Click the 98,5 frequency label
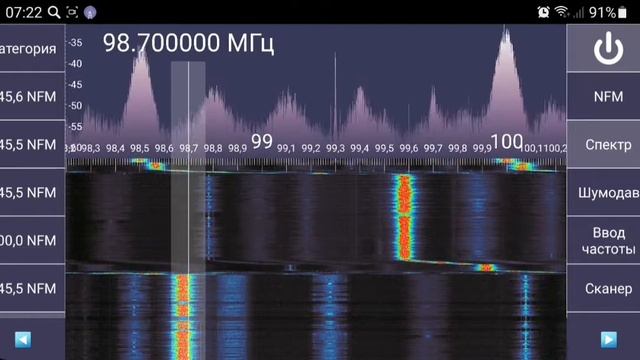This screenshot has height=360, width=640. pos(140,148)
